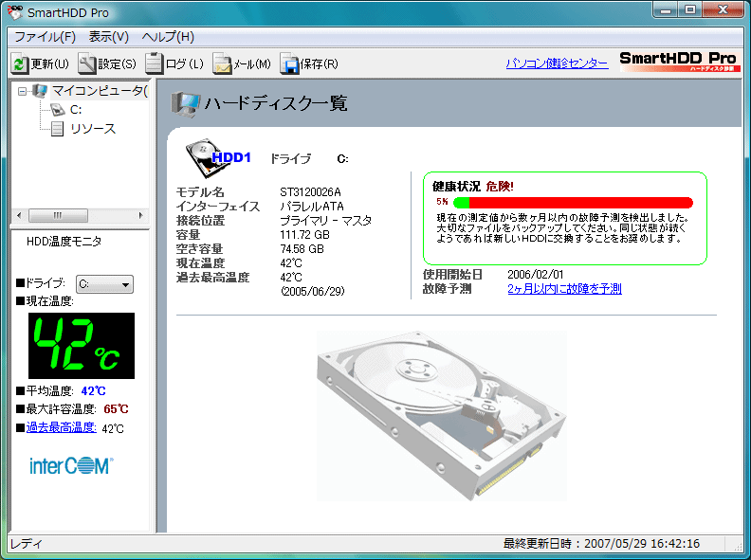Click the (2005/06/29) date text
Image resolution: width=751 pixels, height=560 pixels.
pyautogui.click(x=313, y=291)
